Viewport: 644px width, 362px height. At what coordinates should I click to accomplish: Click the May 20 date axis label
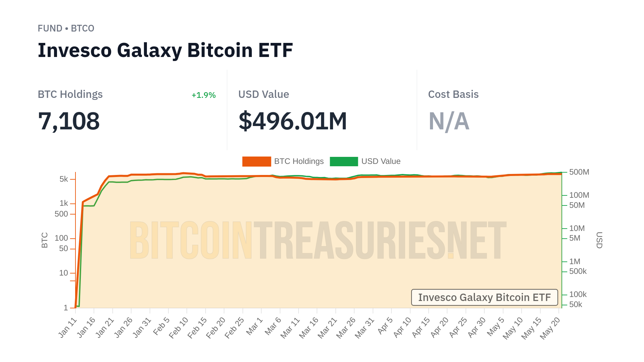(550, 328)
